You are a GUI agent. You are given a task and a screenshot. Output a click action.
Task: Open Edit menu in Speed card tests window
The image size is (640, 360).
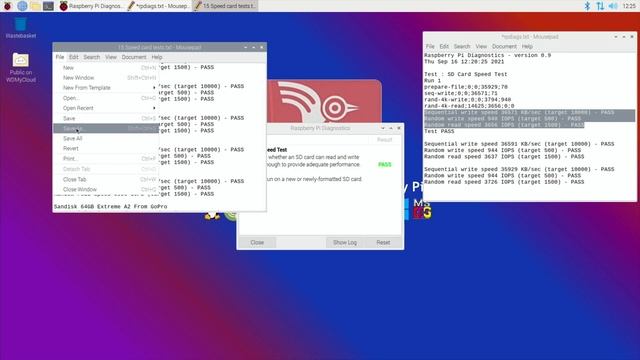pyautogui.click(x=73, y=57)
